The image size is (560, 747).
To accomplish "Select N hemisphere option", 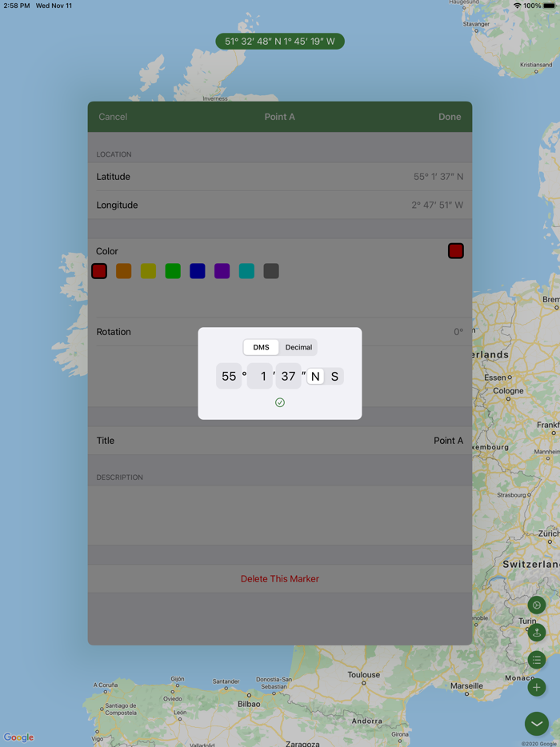I will 315,377.
